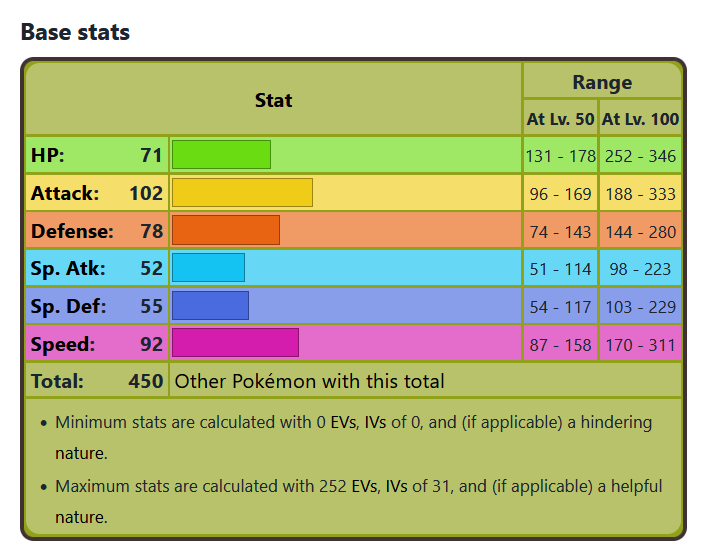703x546 pixels.
Task: Click the "Minimum stats are calculated" note text
Action: click(x=354, y=438)
